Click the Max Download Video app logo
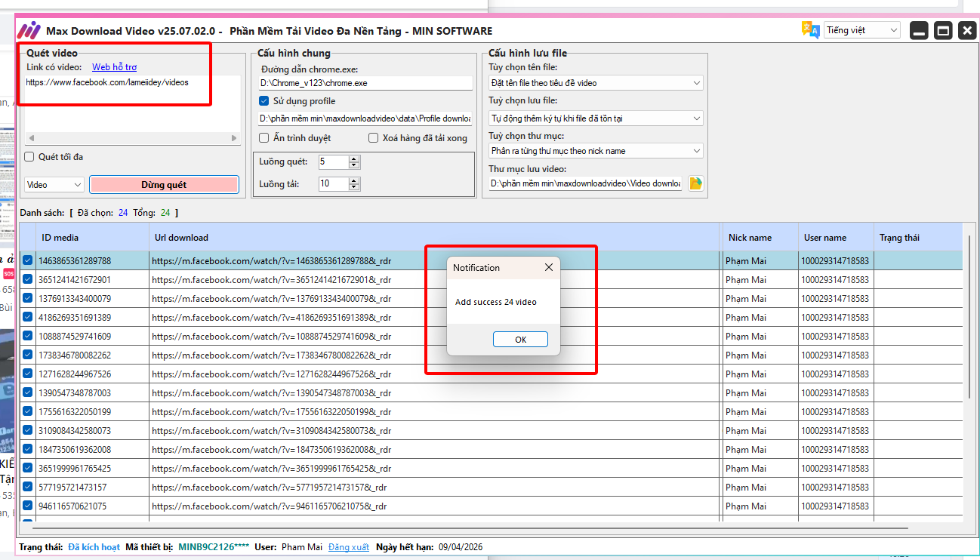Image resolution: width=980 pixels, height=560 pixels. click(29, 31)
